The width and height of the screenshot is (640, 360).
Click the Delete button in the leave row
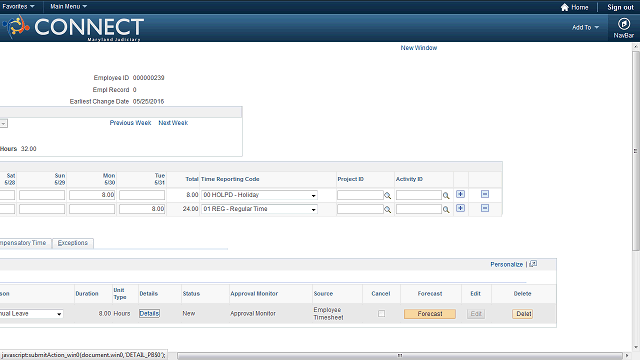pos(523,313)
